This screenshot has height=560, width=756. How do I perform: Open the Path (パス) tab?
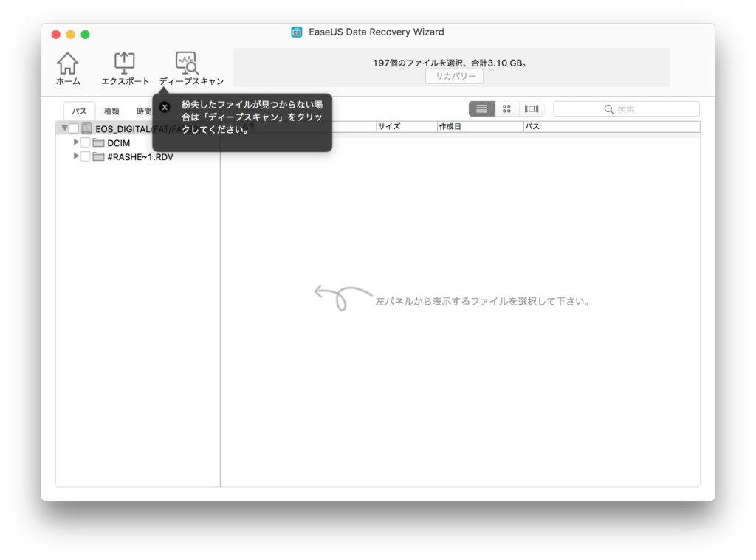click(x=79, y=111)
